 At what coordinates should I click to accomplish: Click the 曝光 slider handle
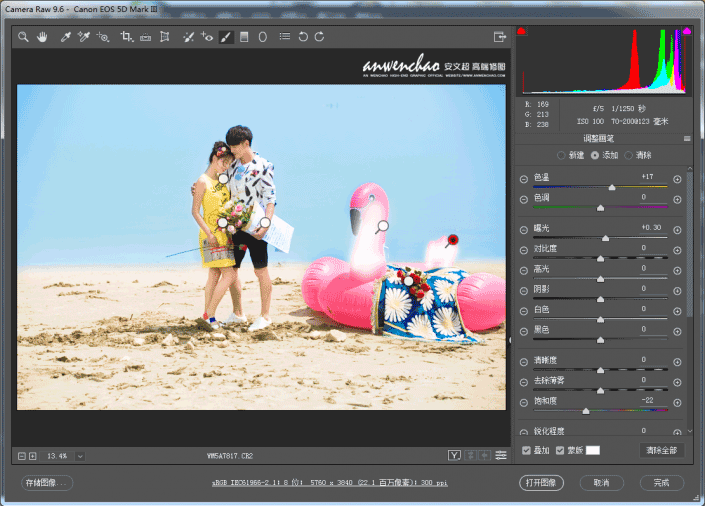[606, 238]
